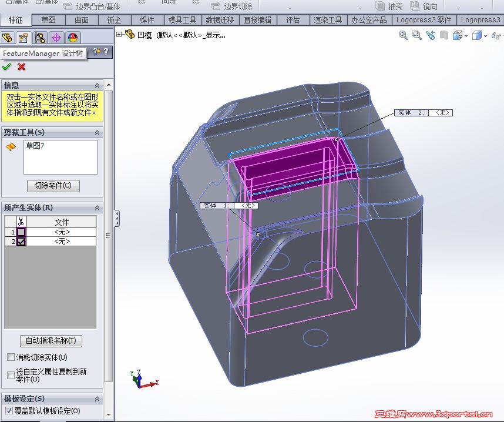The width and height of the screenshot is (504, 422).
Task: Collapse the 模板设定 section
Action: (x=97, y=399)
